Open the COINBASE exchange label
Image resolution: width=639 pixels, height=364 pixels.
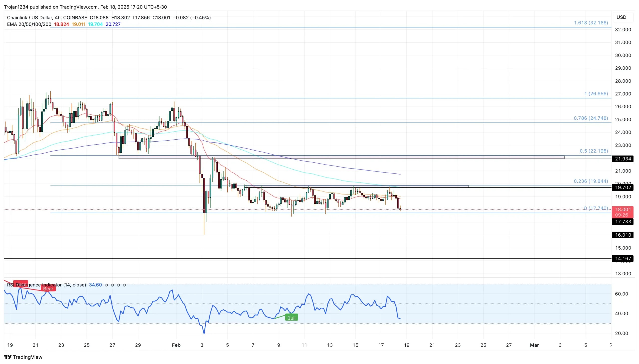[x=75, y=18]
